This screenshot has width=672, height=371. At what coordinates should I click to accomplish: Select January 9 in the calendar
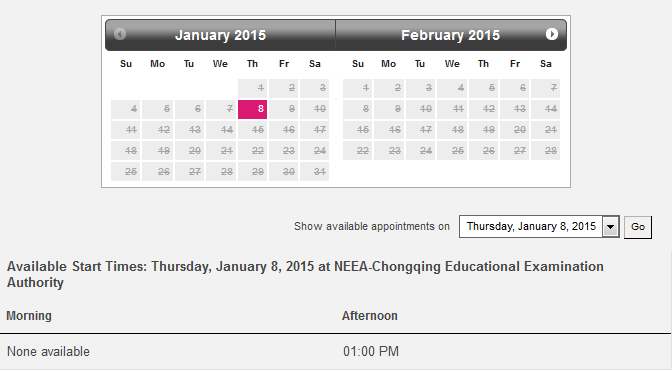(x=284, y=109)
